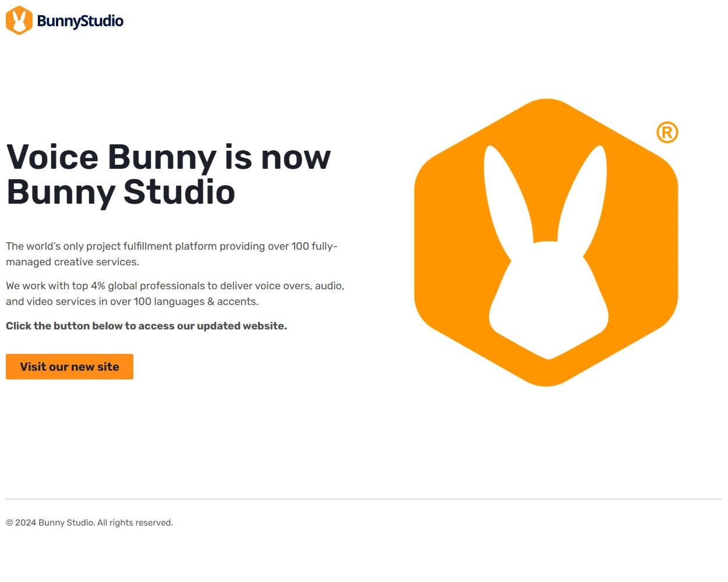Click the registered trademark symbol

coord(667,132)
